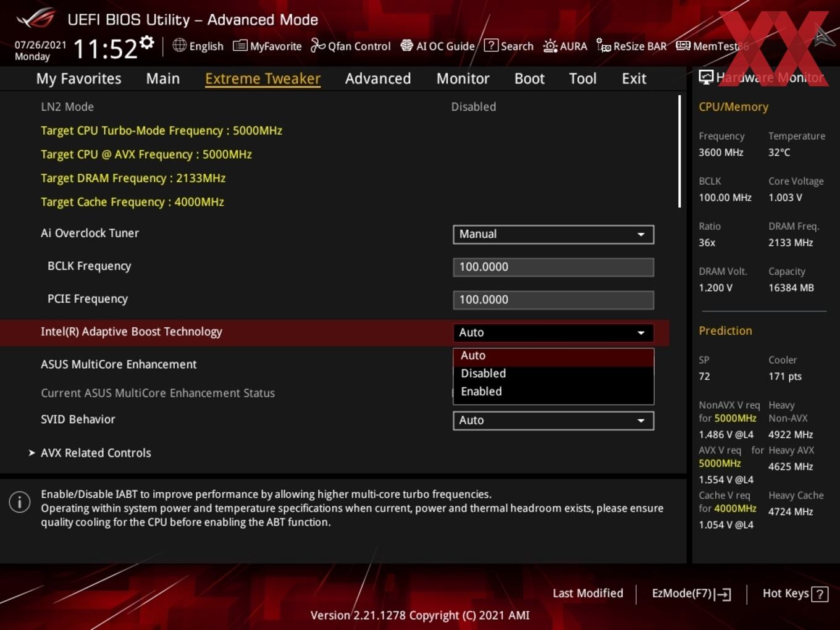The height and width of the screenshot is (630, 840).
Task: Select the ASUS MultiCore Enhancement row
Action: click(x=334, y=364)
